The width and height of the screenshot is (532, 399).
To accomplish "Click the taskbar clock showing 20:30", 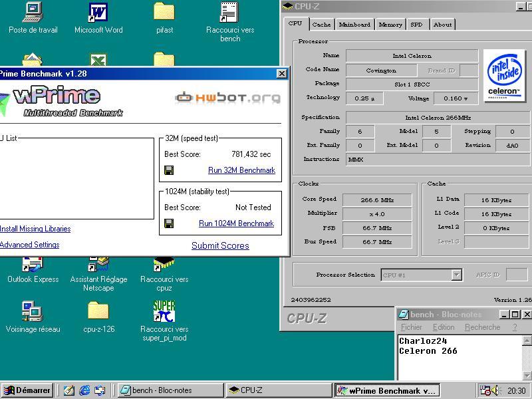I will coord(517,390).
